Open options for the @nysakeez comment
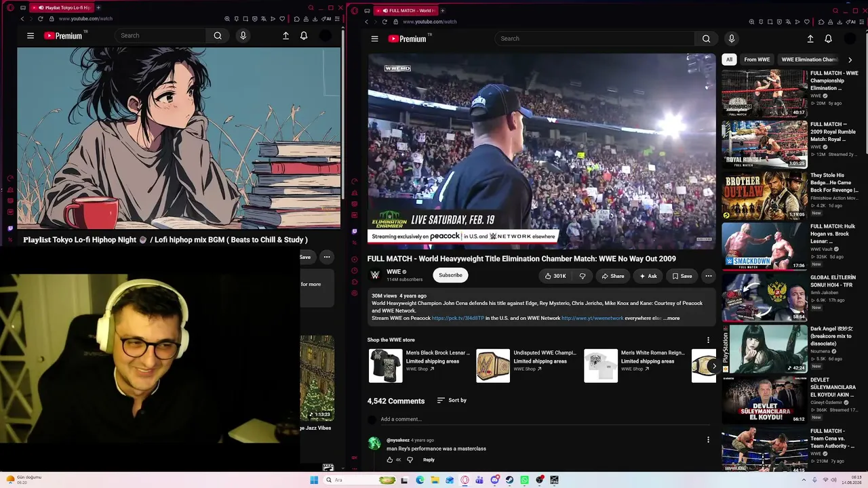This screenshot has height=488, width=868. click(x=708, y=440)
